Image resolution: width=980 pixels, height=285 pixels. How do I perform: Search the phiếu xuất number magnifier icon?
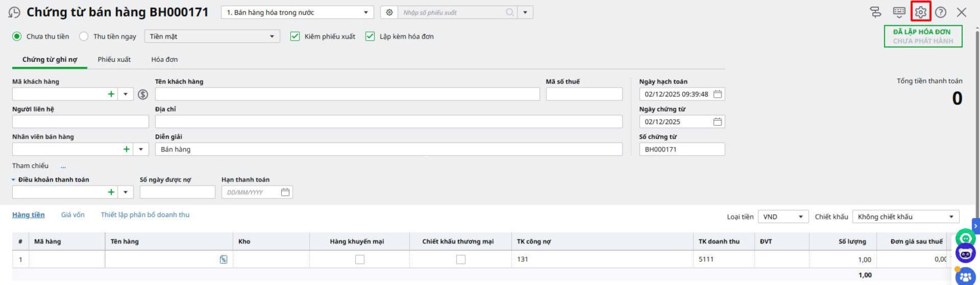[x=510, y=12]
